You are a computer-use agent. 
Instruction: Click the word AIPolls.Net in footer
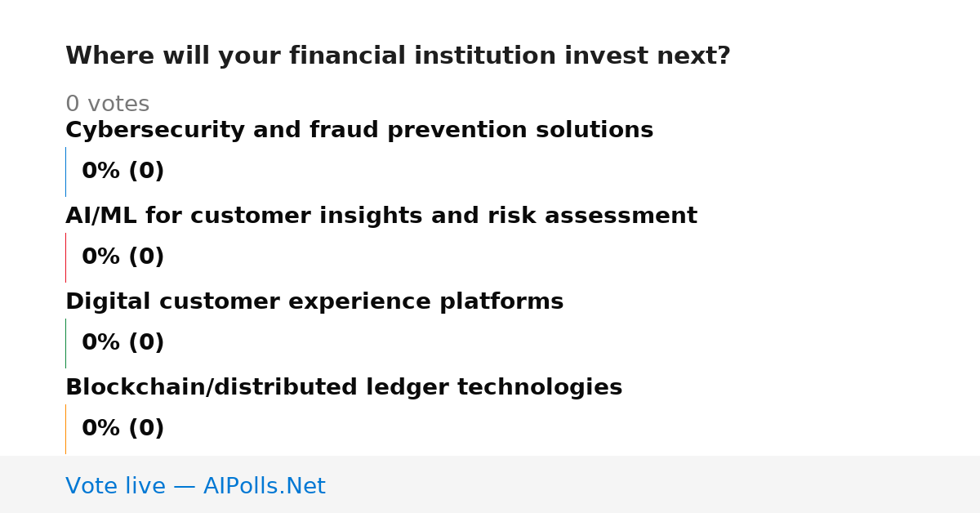[265, 486]
